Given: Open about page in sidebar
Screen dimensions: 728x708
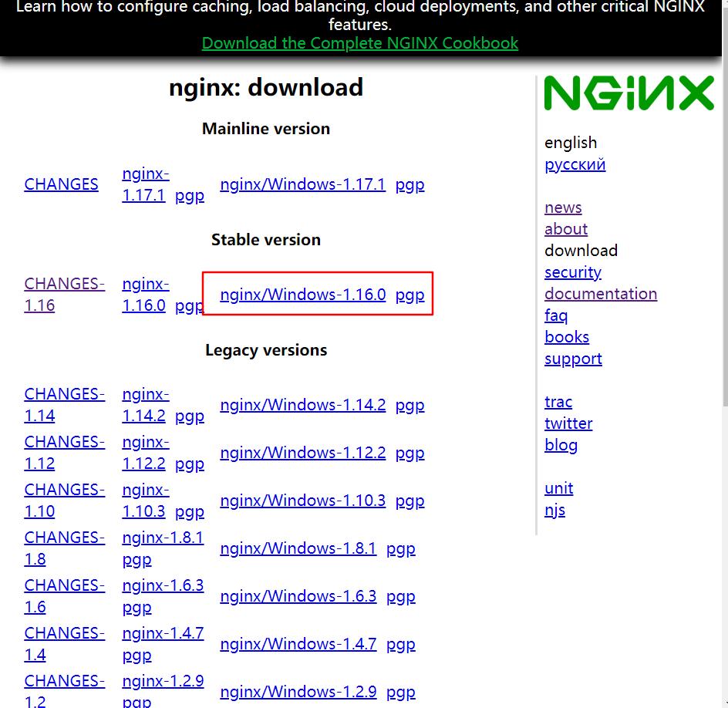Looking at the screenshot, I should click(x=566, y=229).
